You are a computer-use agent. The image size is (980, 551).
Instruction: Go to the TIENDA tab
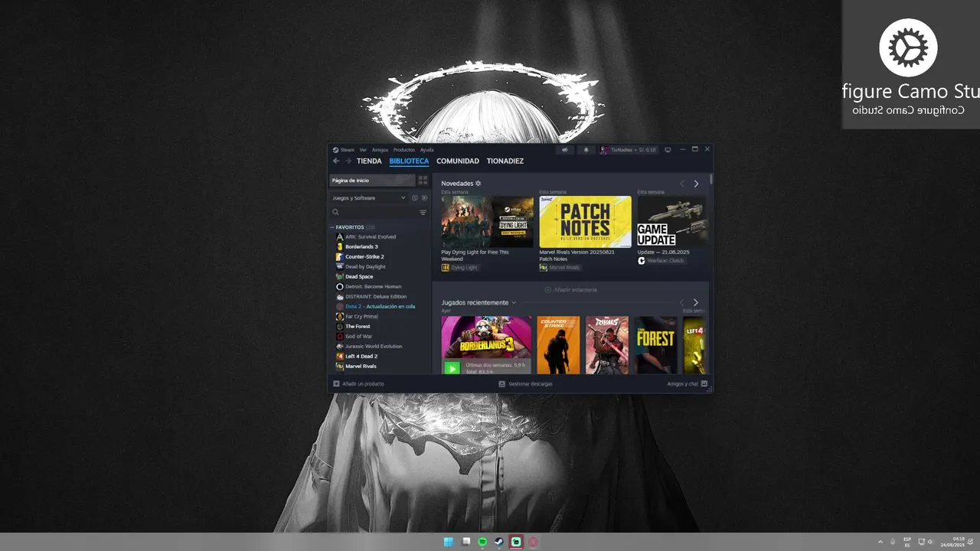click(369, 161)
